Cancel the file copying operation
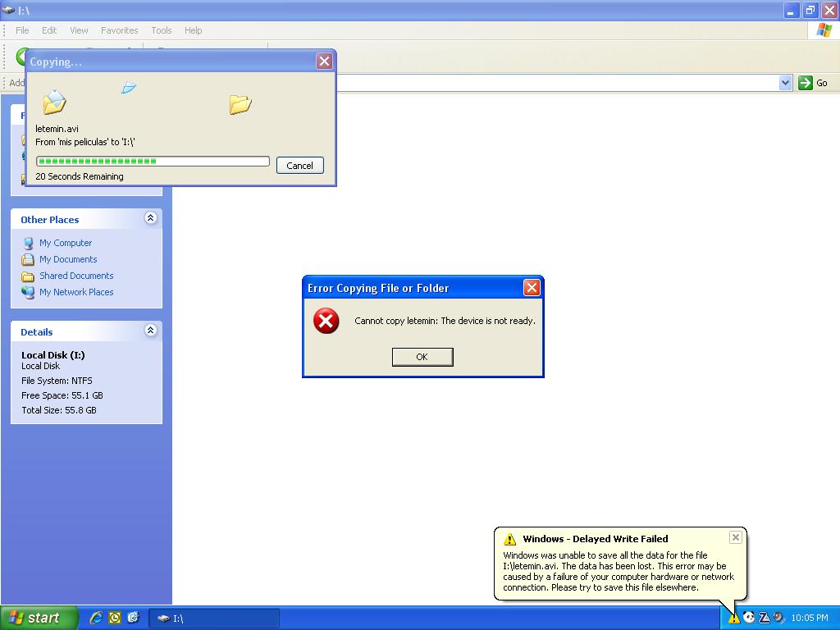 pyautogui.click(x=299, y=166)
